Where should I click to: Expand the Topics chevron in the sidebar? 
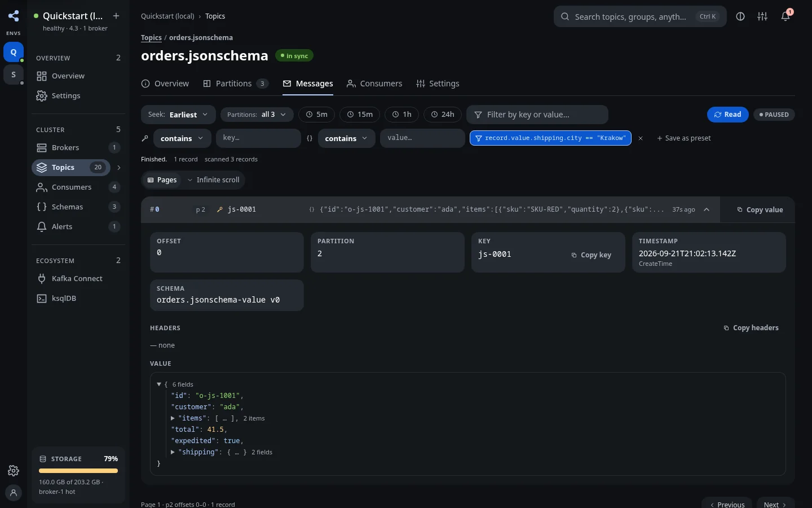[118, 168]
